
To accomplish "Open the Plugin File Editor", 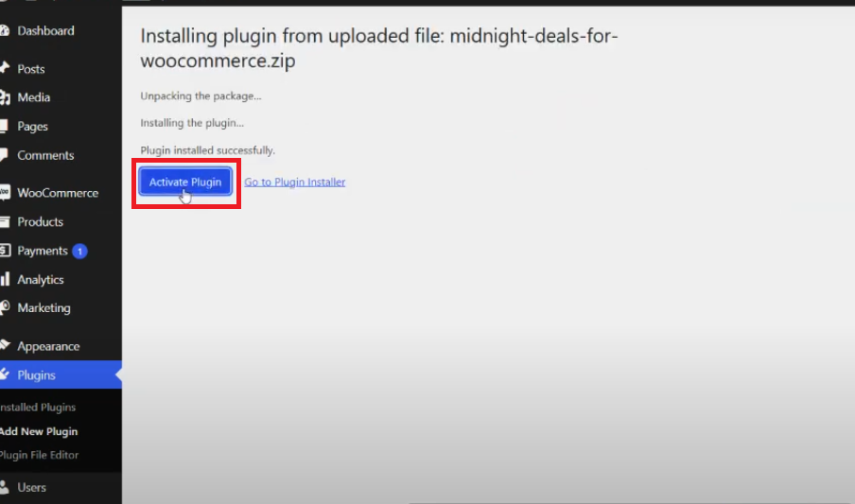I will 40,455.
